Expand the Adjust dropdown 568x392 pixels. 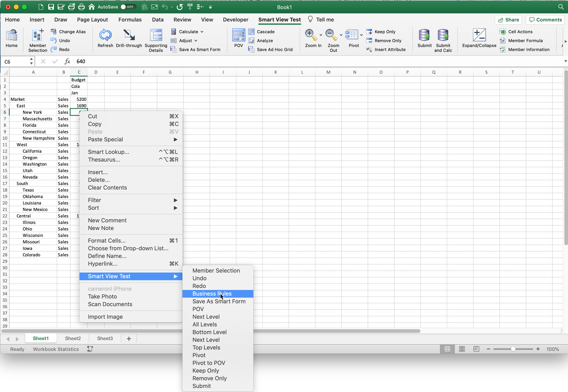(196, 40)
